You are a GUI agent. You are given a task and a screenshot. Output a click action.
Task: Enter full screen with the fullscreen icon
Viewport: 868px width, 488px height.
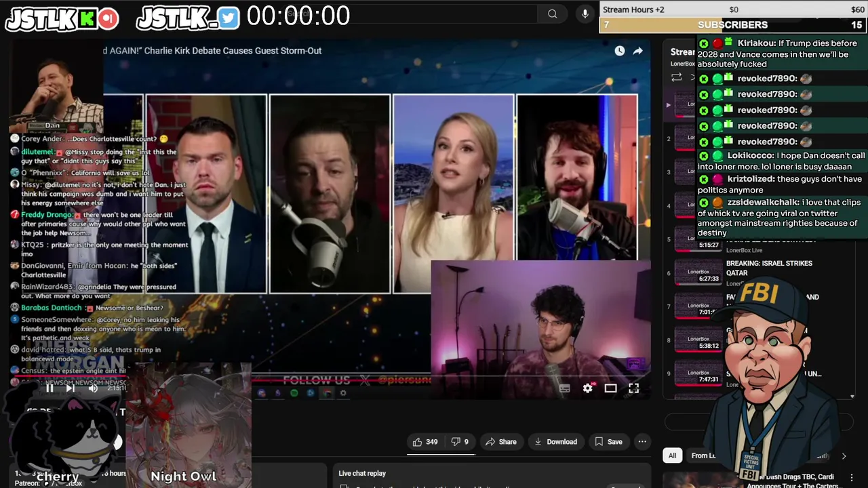(x=633, y=388)
